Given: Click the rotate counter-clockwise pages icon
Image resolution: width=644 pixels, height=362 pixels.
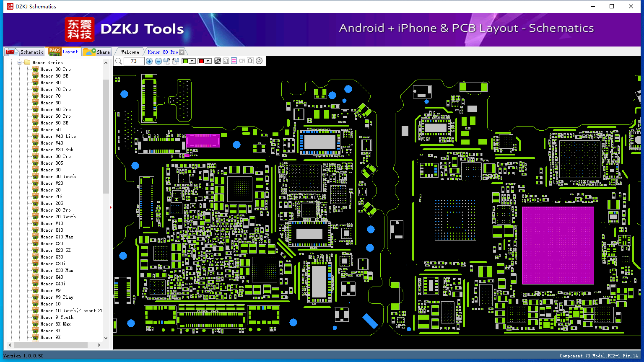Looking at the screenshot, I should click(x=176, y=61).
